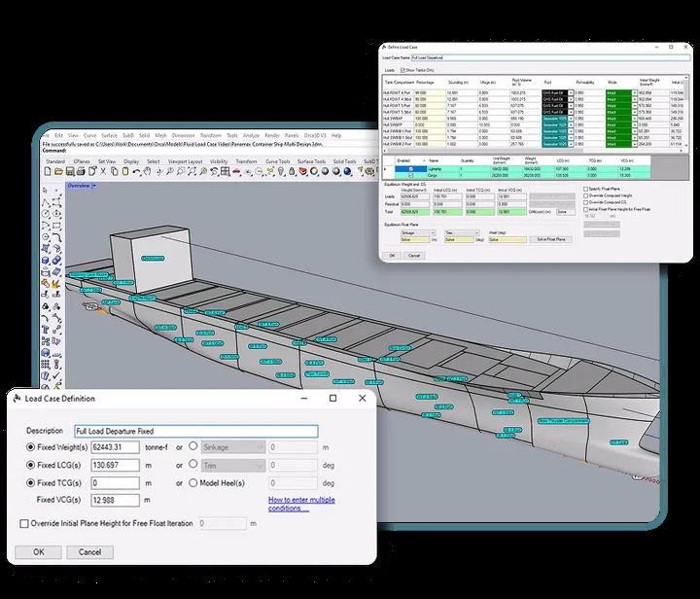Open the Surface menu
This screenshot has width=700, height=599.
(109, 135)
